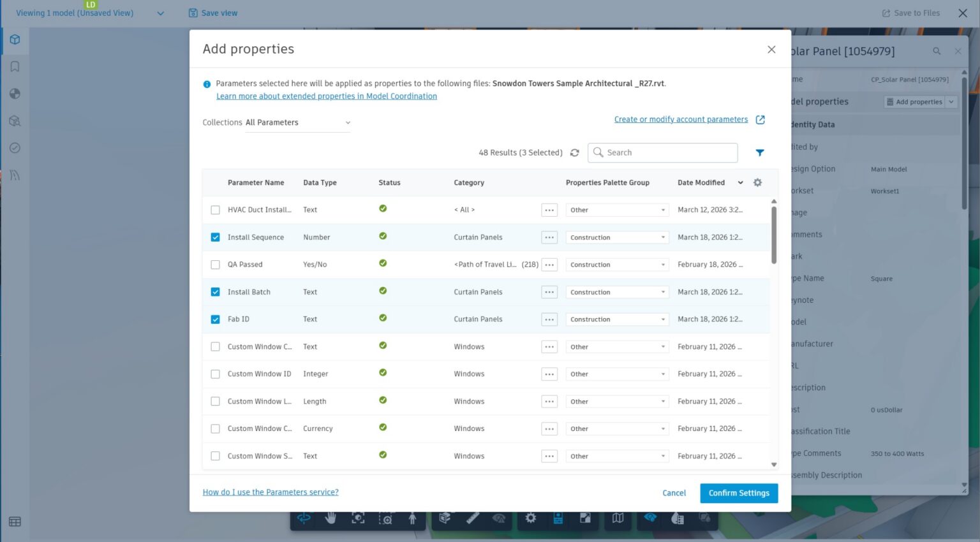Click Cancel in Add properties dialog
The height and width of the screenshot is (542, 980).
pos(674,493)
